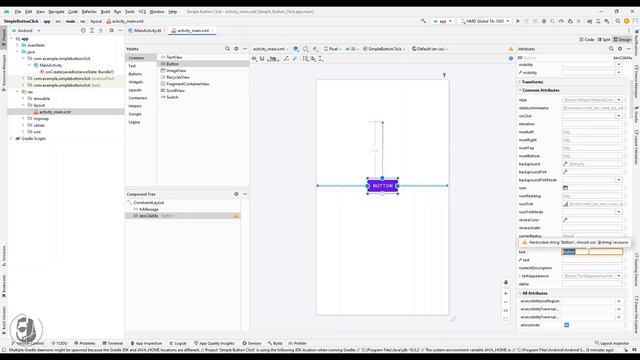The width and height of the screenshot is (640, 360).
Task: Open the run configuration app dropdown
Action: click(x=443, y=21)
